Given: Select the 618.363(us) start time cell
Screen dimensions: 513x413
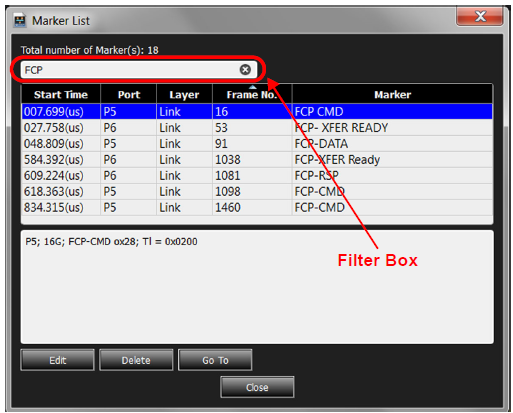Looking at the screenshot, I should [x=61, y=192].
